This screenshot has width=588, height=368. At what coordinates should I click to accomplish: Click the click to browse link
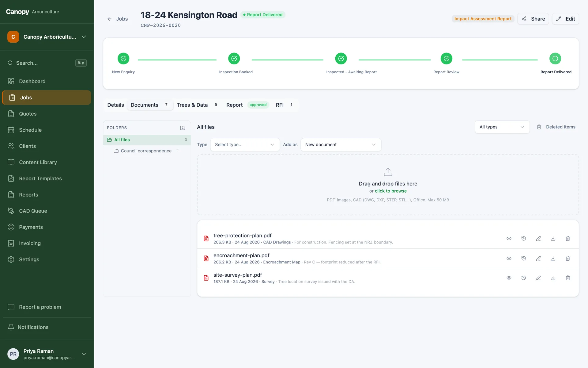[x=390, y=191]
